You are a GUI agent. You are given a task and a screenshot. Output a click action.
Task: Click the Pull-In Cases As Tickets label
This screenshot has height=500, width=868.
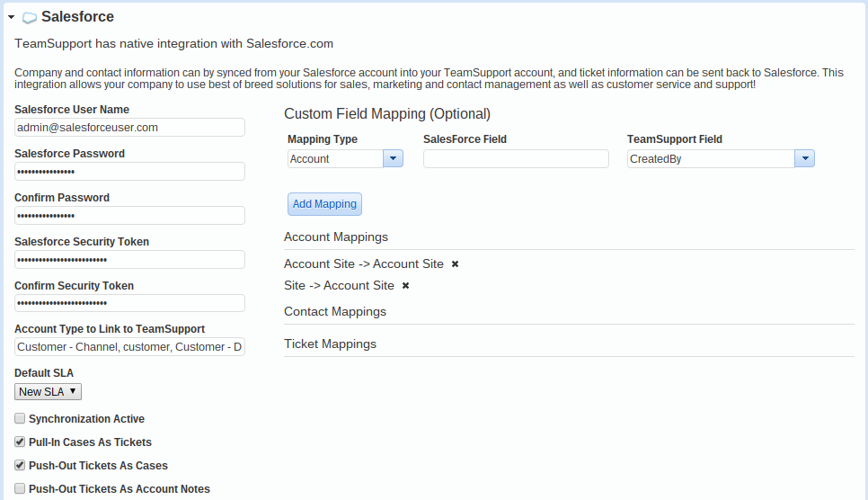(90, 442)
